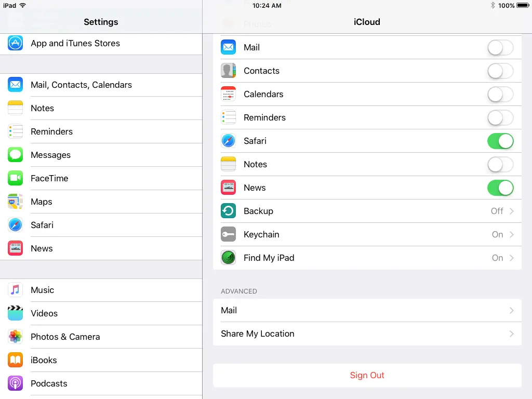
Task: Disable the Safari iCloud toggle
Action: [x=500, y=141]
